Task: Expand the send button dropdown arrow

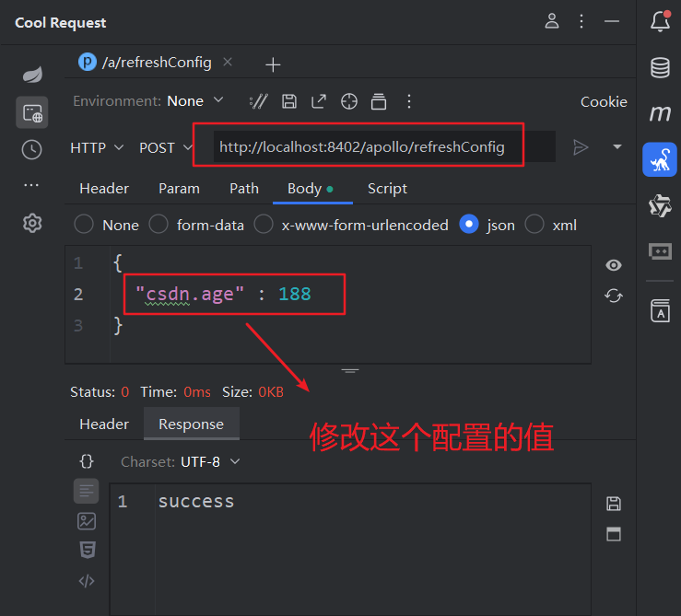Action: [616, 146]
